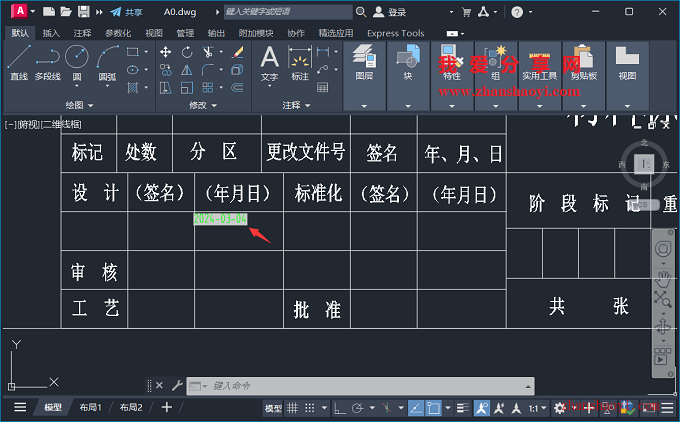Viewport: 680px width, 422px height.
Task: Click the Linear dimension icon
Action: point(323,52)
